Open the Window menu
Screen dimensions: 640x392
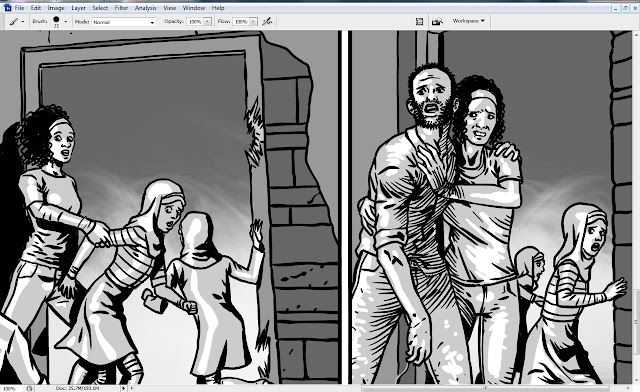tap(194, 8)
